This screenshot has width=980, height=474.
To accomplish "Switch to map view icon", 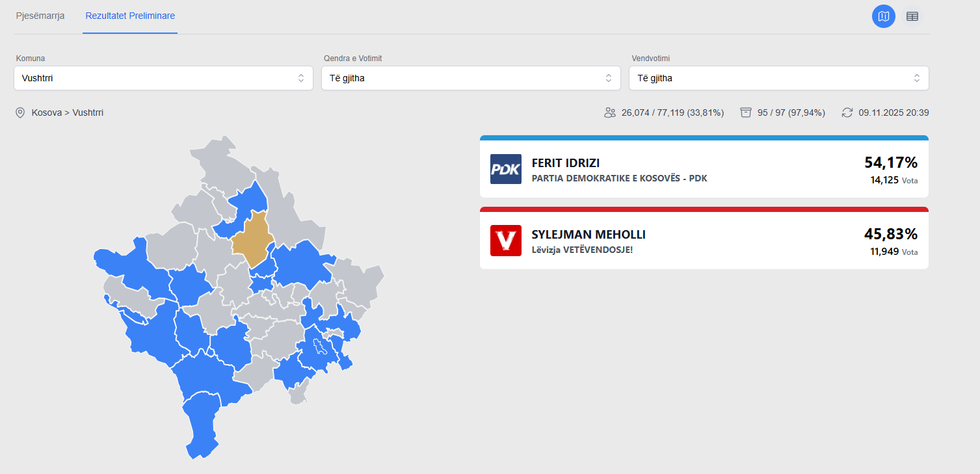I will point(883,16).
